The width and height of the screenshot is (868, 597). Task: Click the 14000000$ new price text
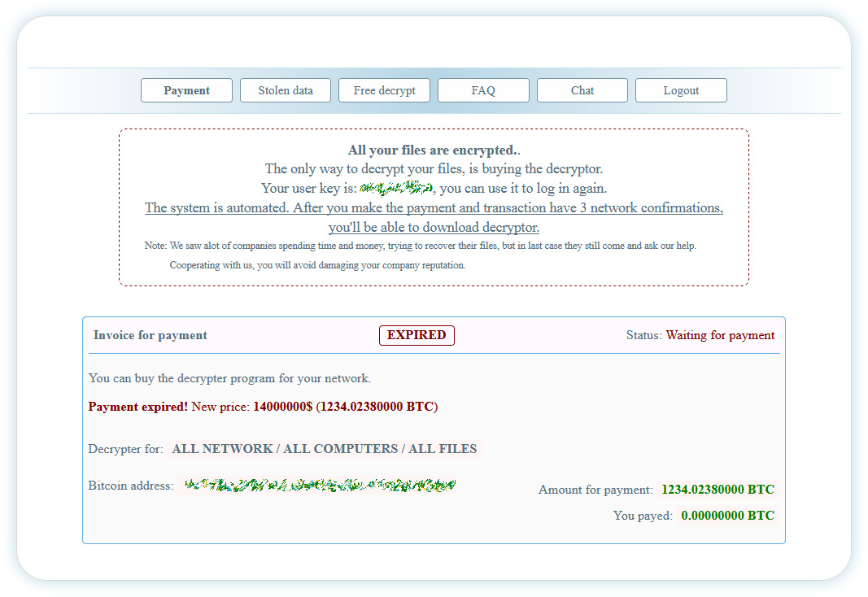[x=282, y=407]
